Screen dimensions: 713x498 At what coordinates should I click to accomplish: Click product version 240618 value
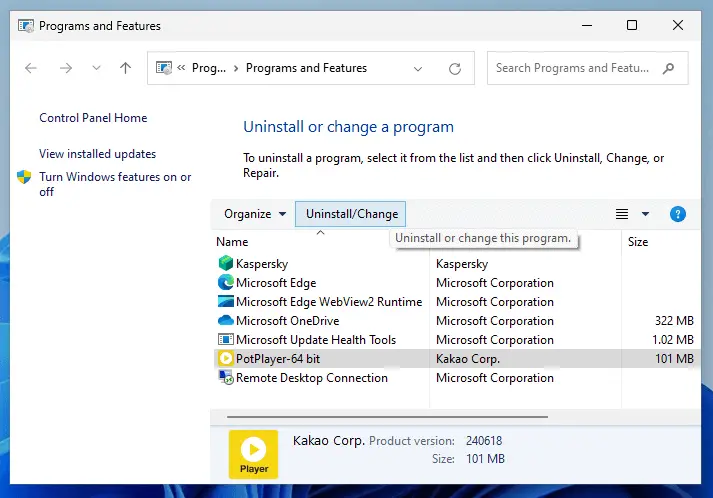484,441
